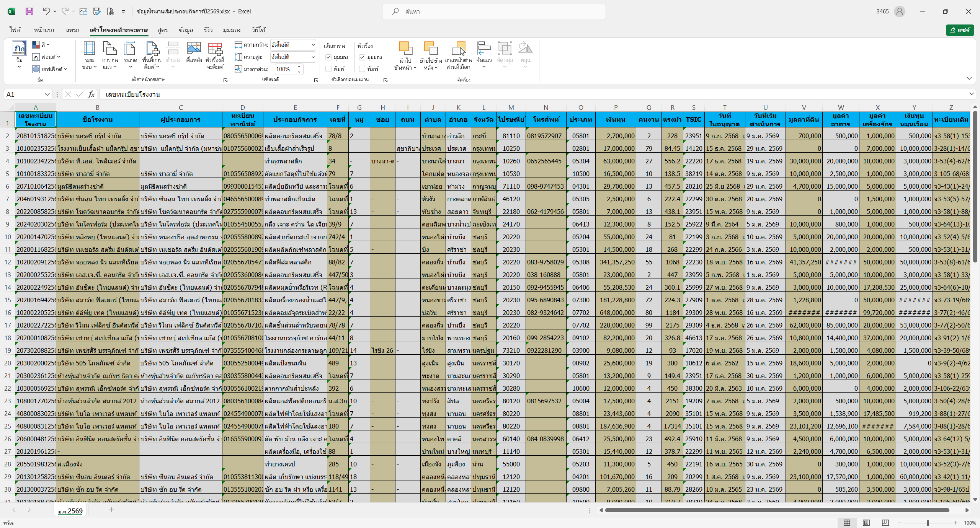
Task: Open the Name Box dropdown arrow
Action: 47,94
